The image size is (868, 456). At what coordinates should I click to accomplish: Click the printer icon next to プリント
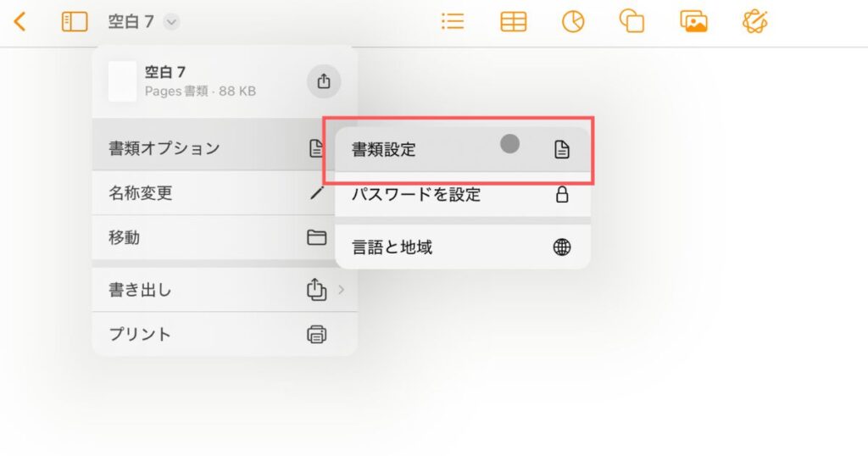pyautogui.click(x=317, y=334)
